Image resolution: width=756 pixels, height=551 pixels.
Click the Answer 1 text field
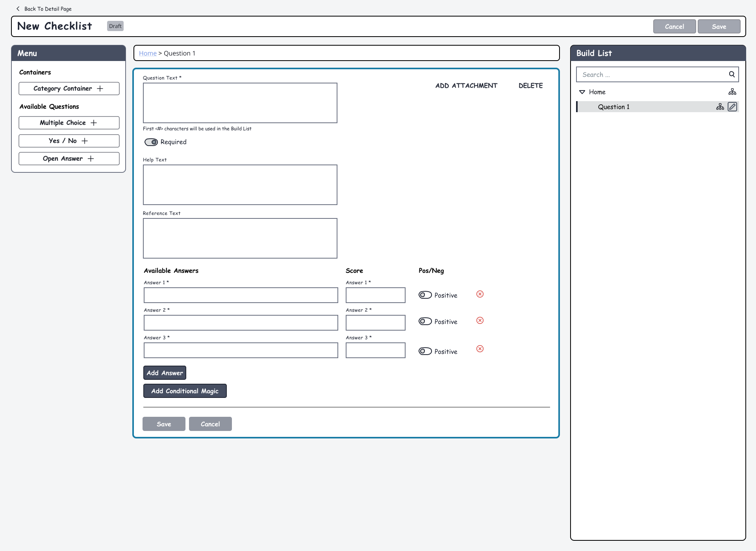click(x=241, y=295)
